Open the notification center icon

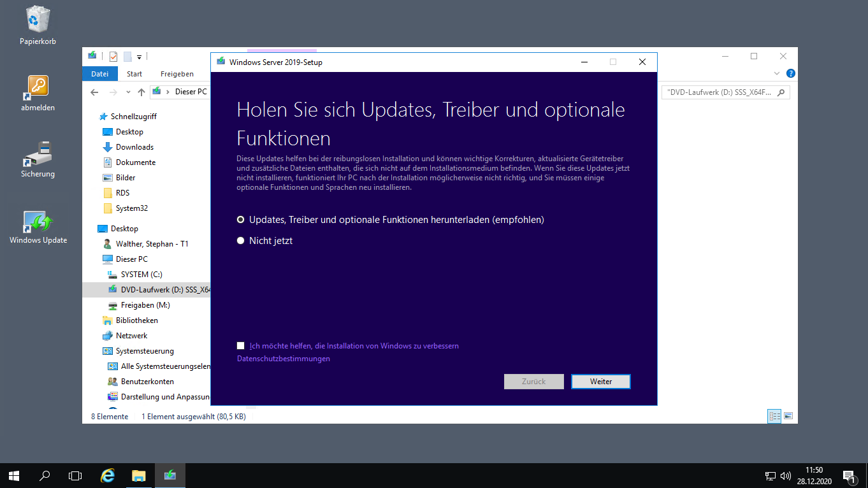[849, 475]
